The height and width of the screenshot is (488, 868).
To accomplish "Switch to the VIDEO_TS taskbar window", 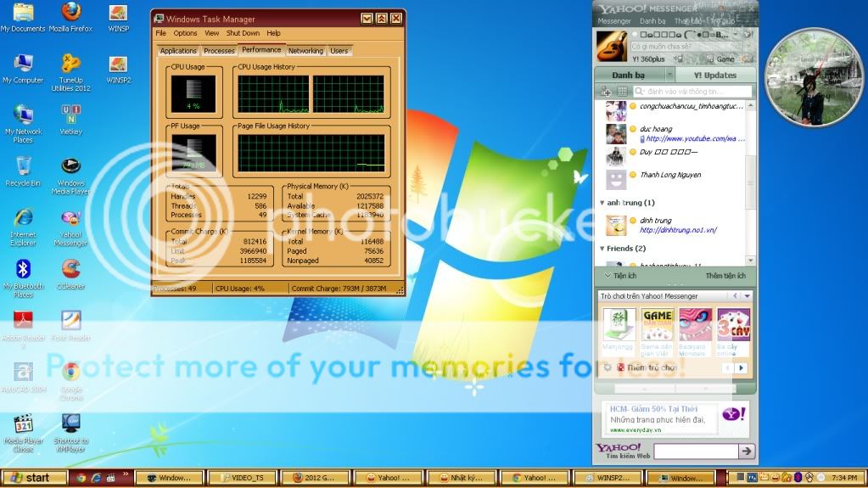I will click(x=243, y=478).
